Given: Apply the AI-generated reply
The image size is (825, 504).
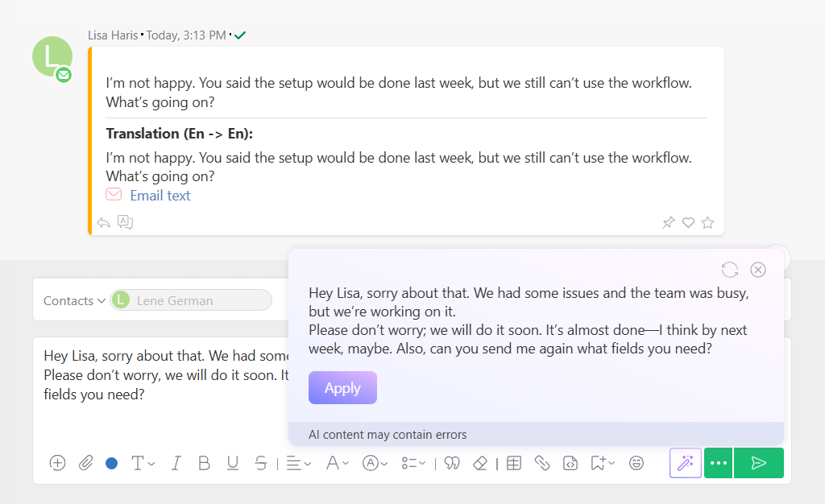Looking at the screenshot, I should (342, 387).
